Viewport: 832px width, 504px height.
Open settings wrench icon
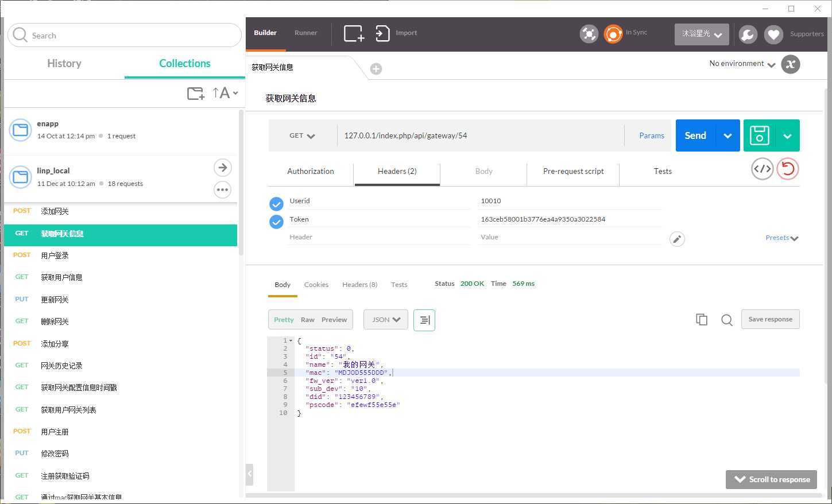748,34
